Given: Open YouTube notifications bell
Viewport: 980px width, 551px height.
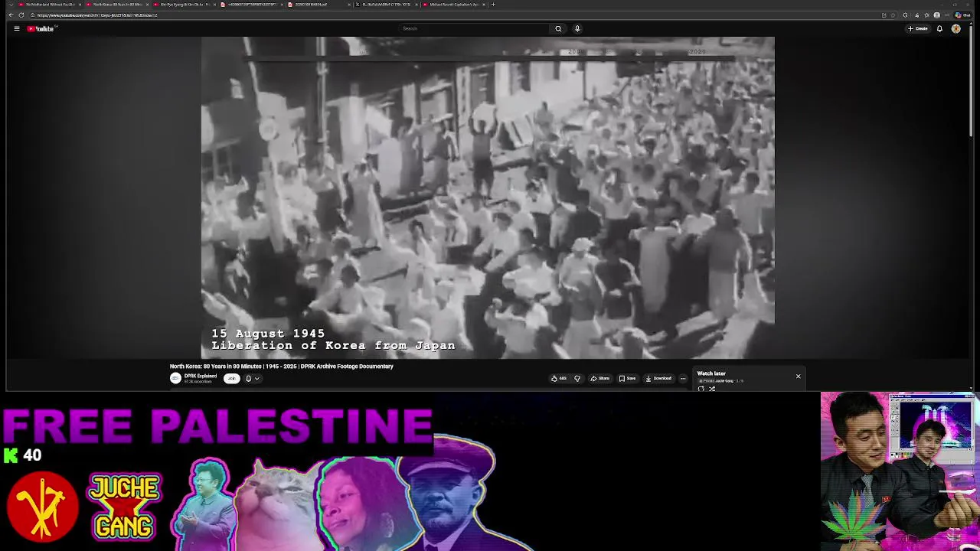Looking at the screenshot, I should pos(939,28).
